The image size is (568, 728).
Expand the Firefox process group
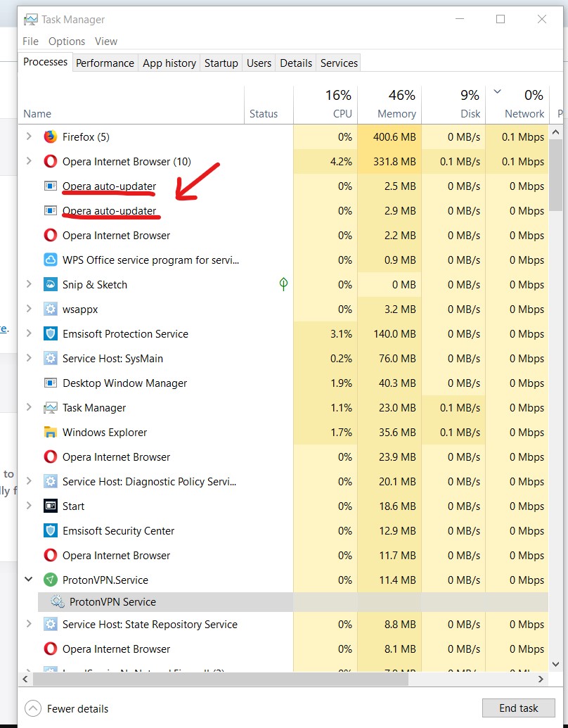pos(29,136)
